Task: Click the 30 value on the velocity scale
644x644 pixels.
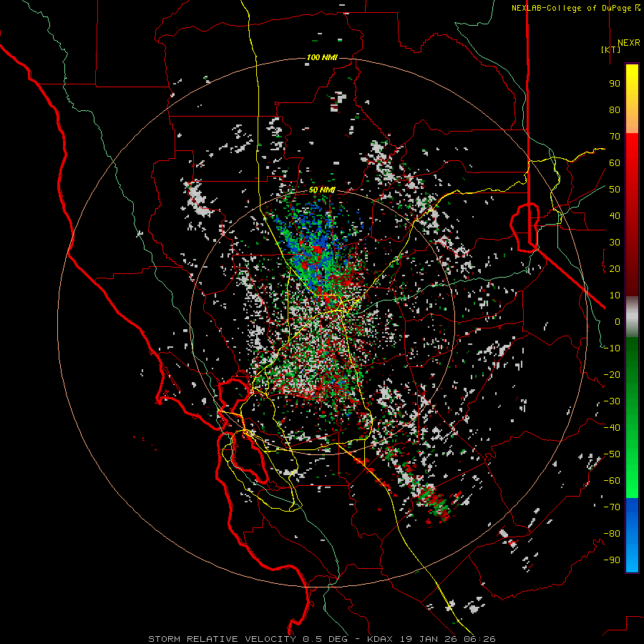Action: [615, 243]
